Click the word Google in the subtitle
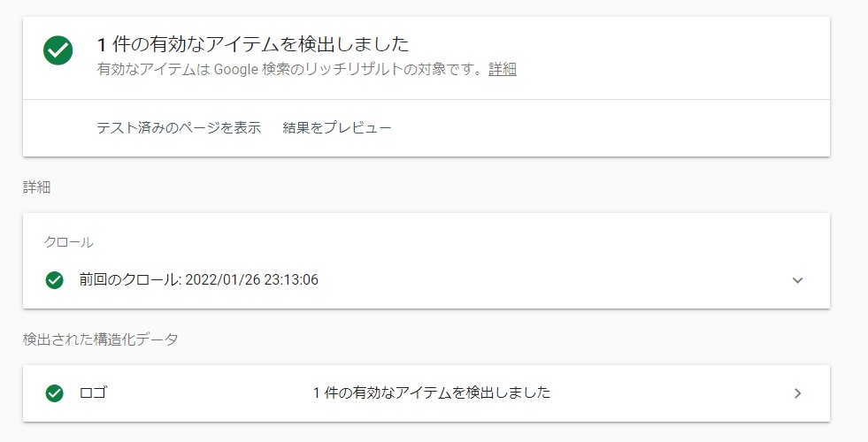This screenshot has width=868, height=442. click(235, 70)
